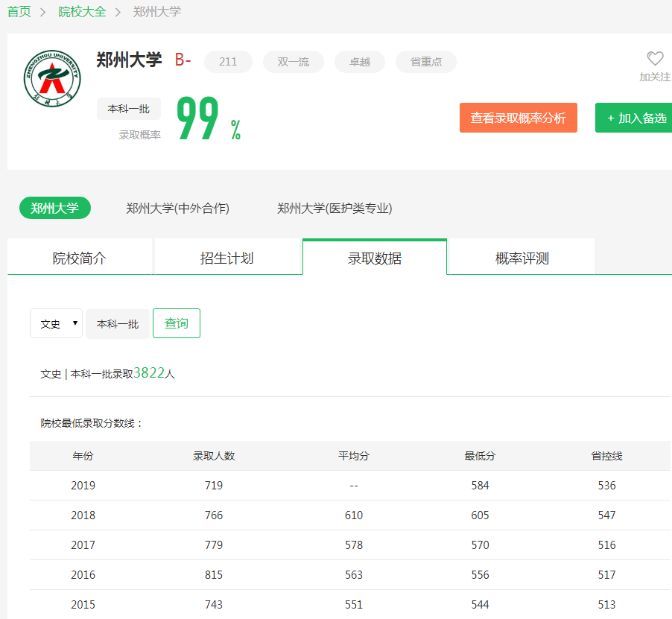Click the 省重点 tag badge

(x=426, y=62)
